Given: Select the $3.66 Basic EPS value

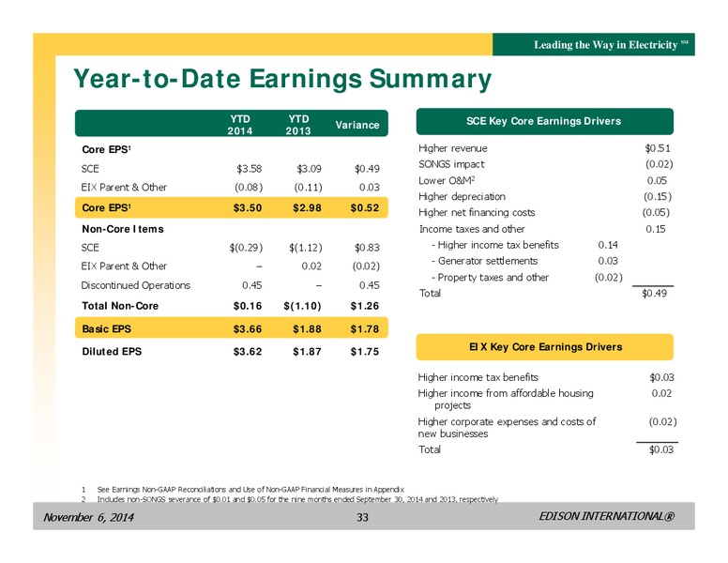Looking at the screenshot, I should (x=248, y=328).
